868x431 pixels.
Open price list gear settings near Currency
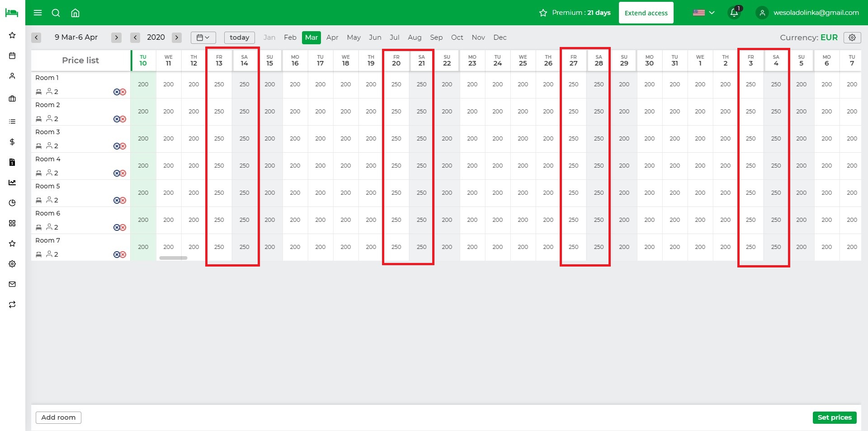pyautogui.click(x=852, y=37)
